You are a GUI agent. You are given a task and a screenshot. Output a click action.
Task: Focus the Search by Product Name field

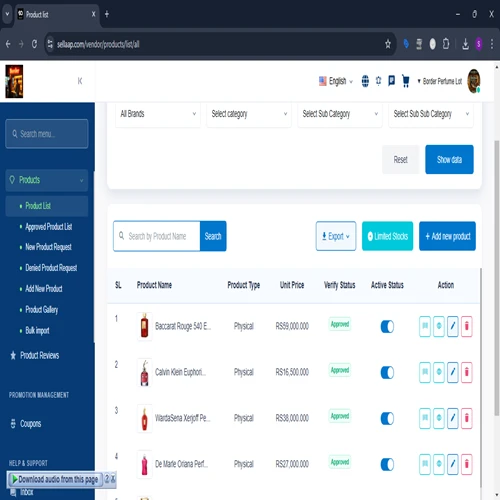(x=157, y=236)
